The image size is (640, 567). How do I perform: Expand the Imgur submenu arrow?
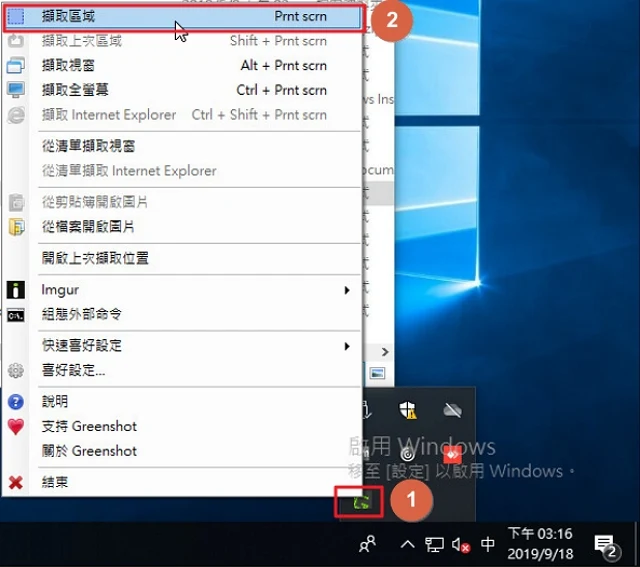347,290
